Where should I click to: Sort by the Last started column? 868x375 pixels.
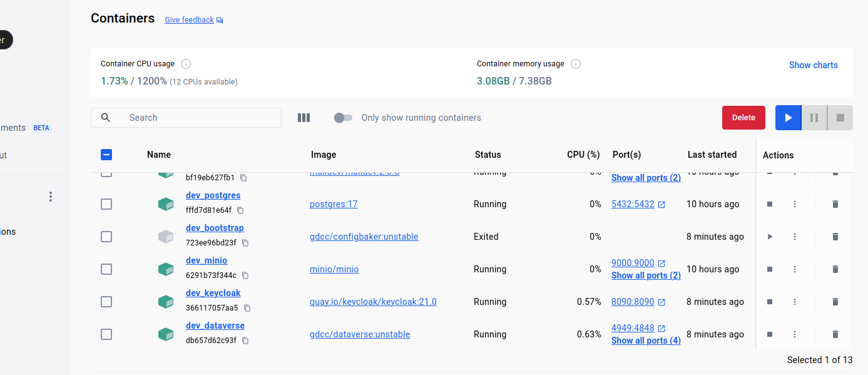click(x=712, y=155)
